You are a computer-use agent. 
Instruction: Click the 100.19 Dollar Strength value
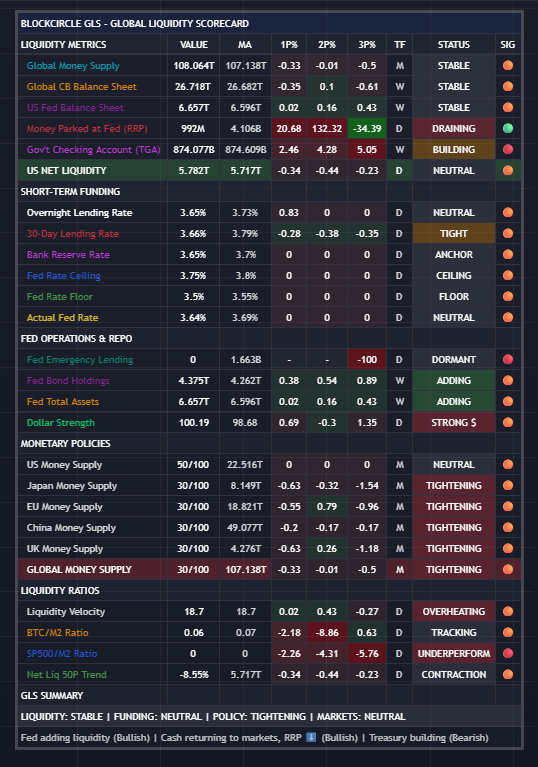(x=194, y=423)
